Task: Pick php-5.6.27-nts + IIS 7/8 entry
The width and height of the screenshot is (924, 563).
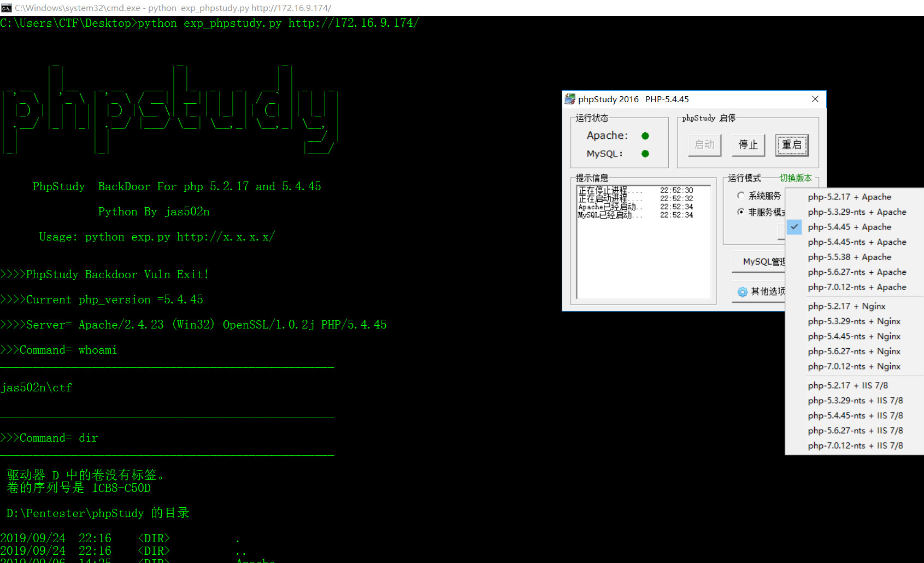Action: point(855,431)
